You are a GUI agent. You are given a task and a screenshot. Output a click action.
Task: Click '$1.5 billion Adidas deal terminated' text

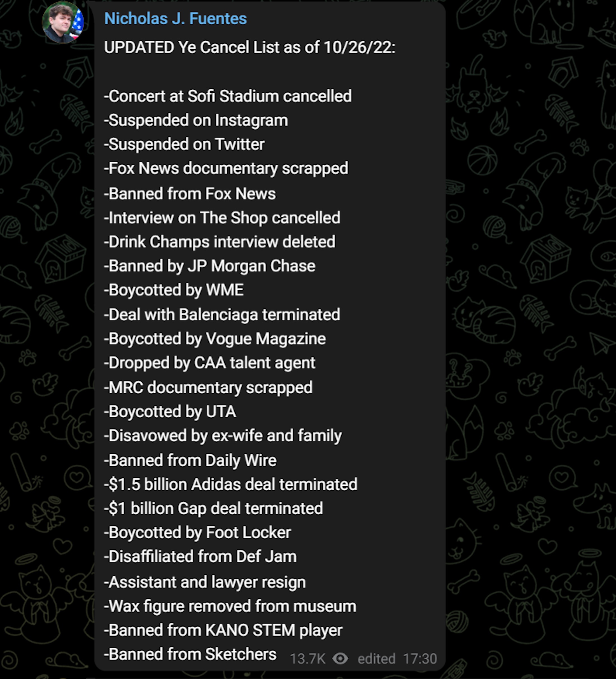[230, 484]
